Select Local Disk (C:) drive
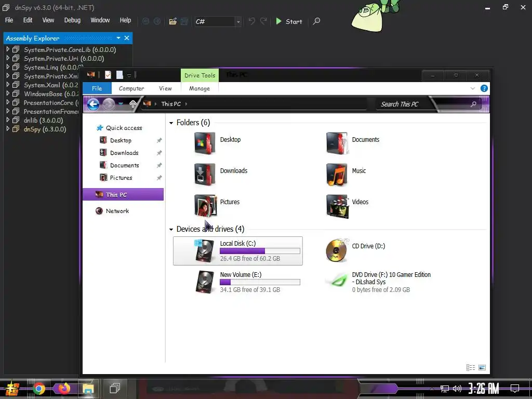This screenshot has height=399, width=532. (x=238, y=251)
